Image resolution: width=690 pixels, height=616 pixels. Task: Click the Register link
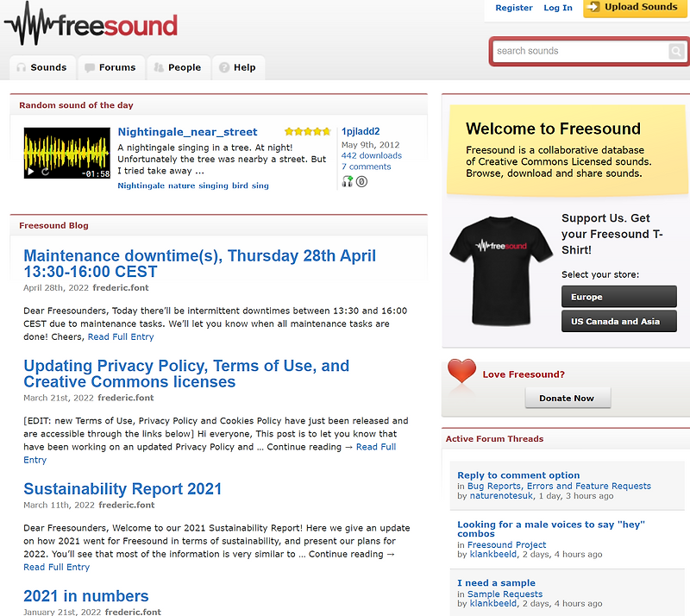pyautogui.click(x=513, y=8)
